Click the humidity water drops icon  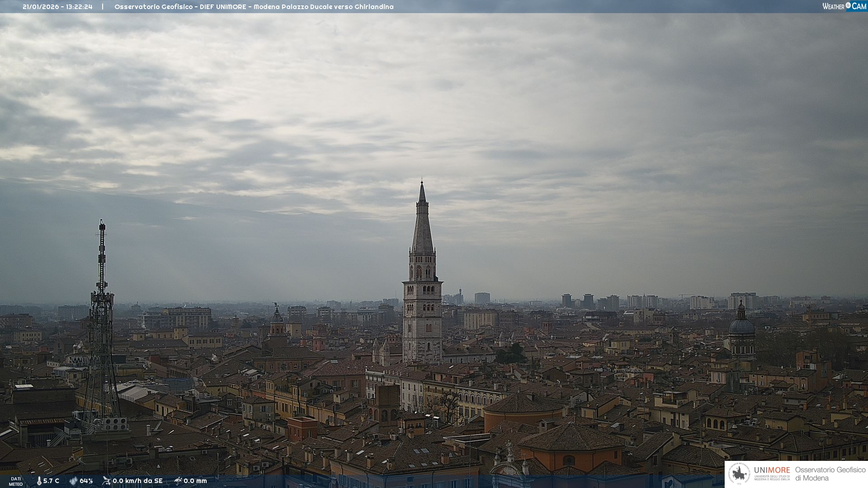pyautogui.click(x=73, y=481)
